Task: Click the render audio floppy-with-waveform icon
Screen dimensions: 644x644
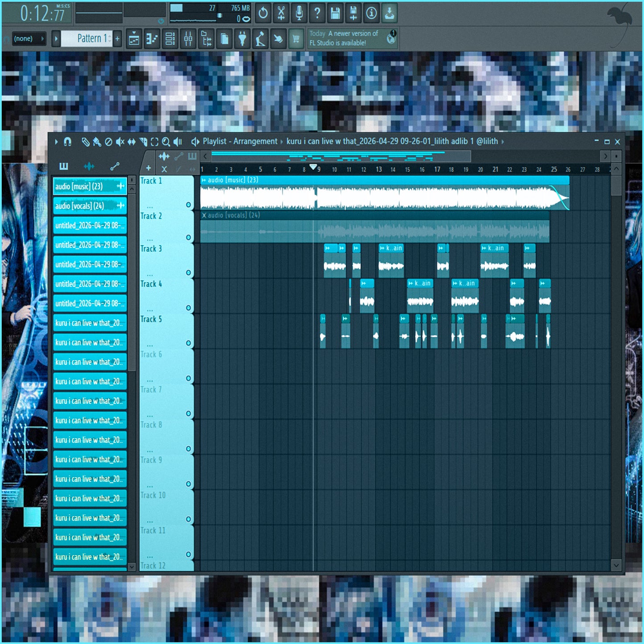Action: 353,13
